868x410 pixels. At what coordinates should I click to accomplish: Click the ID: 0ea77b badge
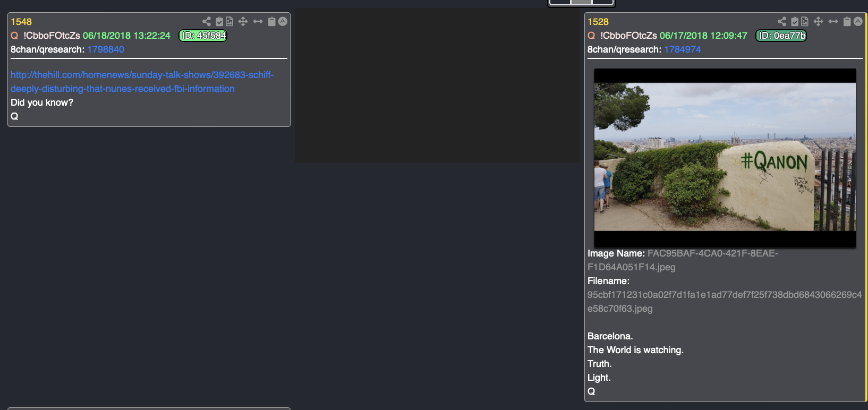click(781, 36)
